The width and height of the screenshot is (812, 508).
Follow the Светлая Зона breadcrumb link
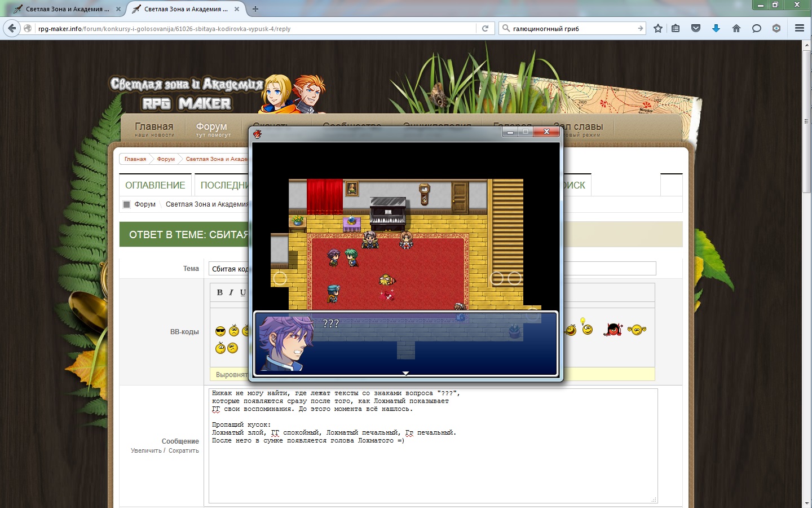(x=217, y=159)
